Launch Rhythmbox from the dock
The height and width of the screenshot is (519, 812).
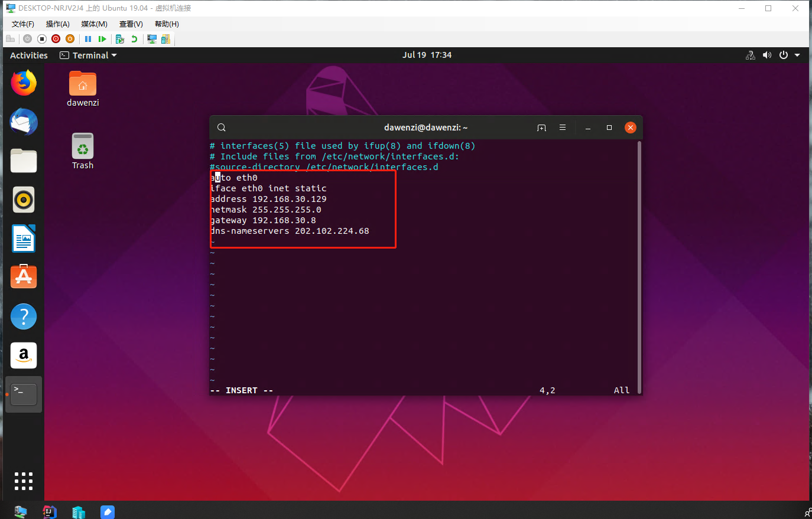coord(24,200)
